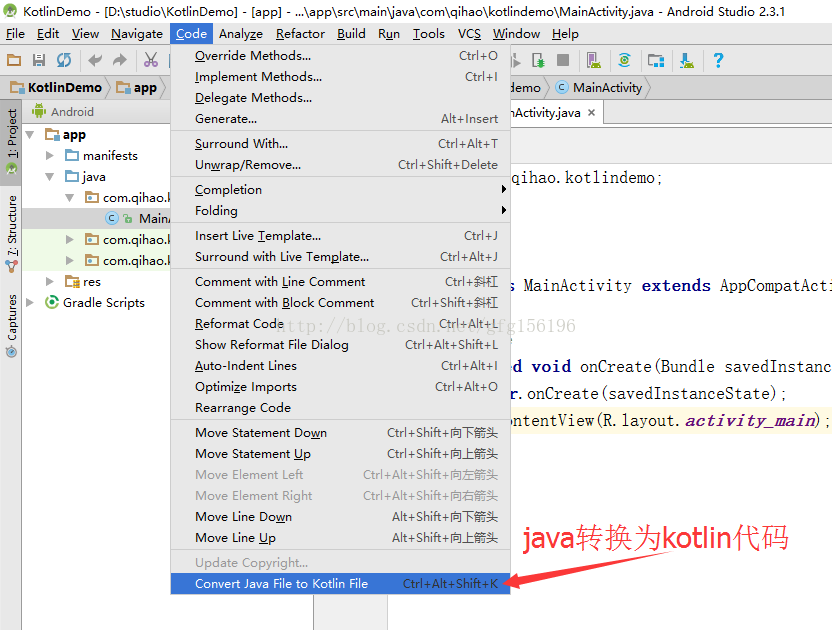This screenshot has height=630, width=832.
Task: Click the Redo arrow icon
Action: (120, 60)
